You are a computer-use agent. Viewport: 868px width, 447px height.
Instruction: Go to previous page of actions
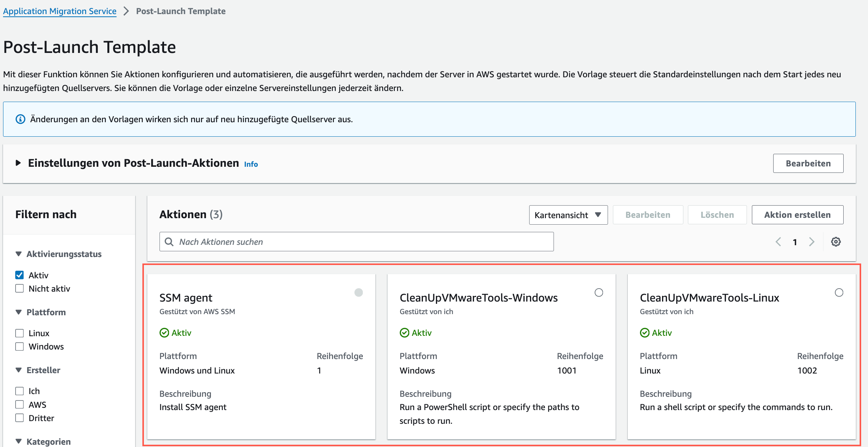click(778, 242)
